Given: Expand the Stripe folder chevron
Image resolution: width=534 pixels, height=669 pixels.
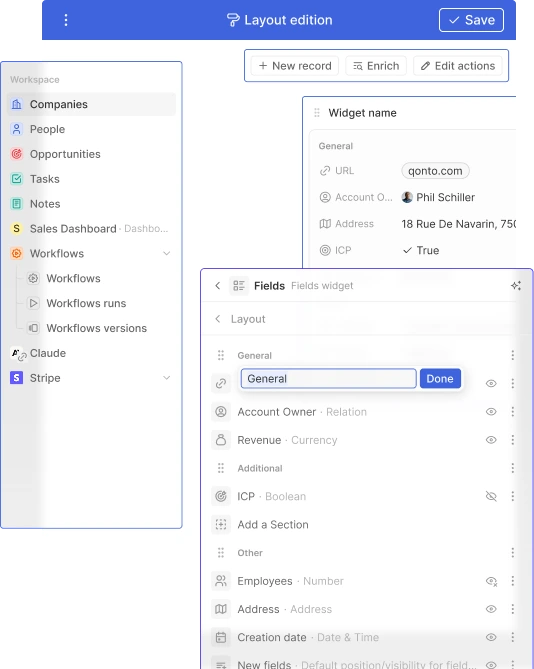Looking at the screenshot, I should click(x=167, y=378).
